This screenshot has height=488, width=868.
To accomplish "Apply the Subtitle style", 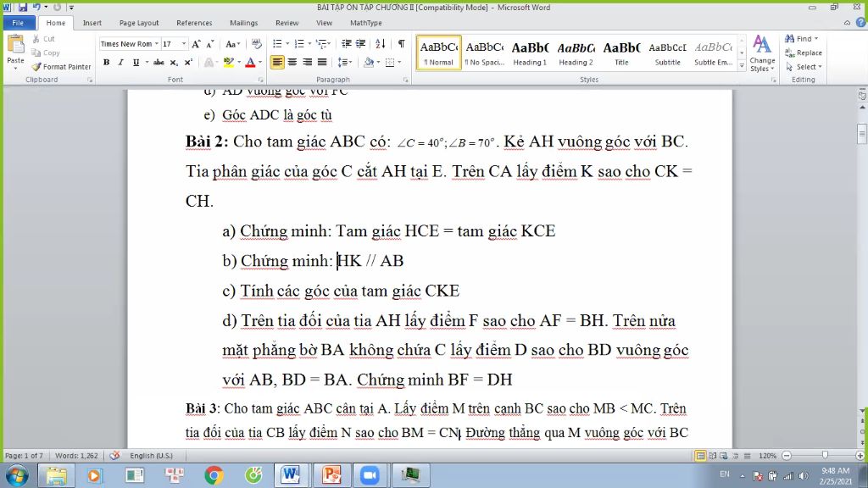I will pyautogui.click(x=668, y=53).
